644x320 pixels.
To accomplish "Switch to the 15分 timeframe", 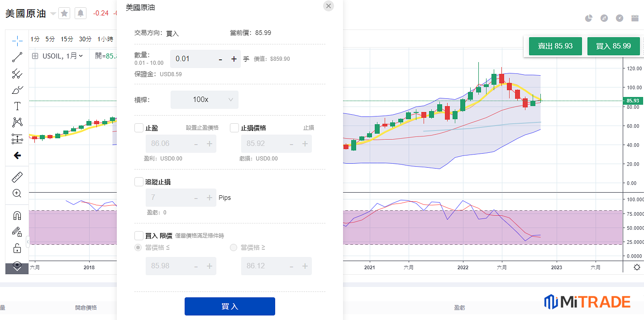I will point(67,39).
